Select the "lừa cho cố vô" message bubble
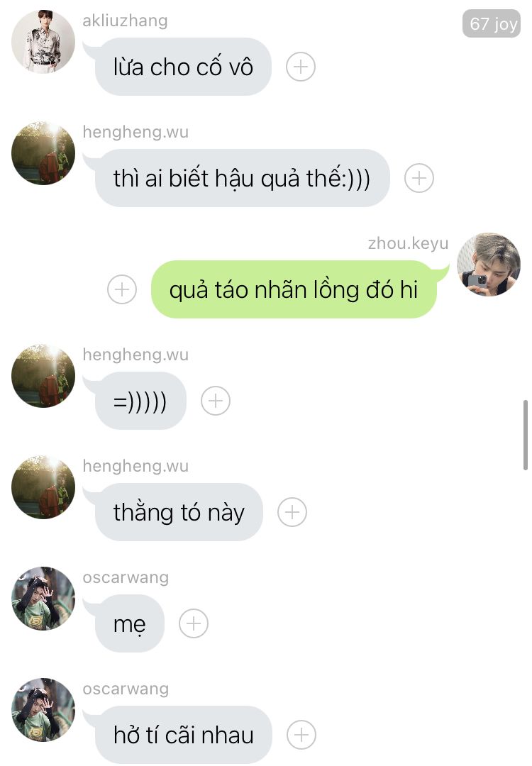Image resolution: width=532 pixels, height=766 pixels. (x=183, y=67)
